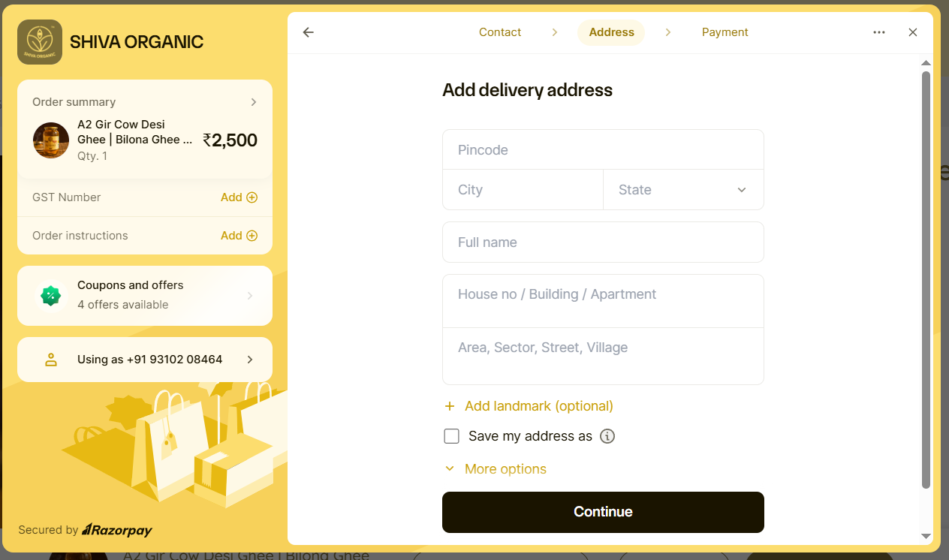Viewport: 949px width, 560px height.
Task: Open the State dropdown
Action: [683, 190]
